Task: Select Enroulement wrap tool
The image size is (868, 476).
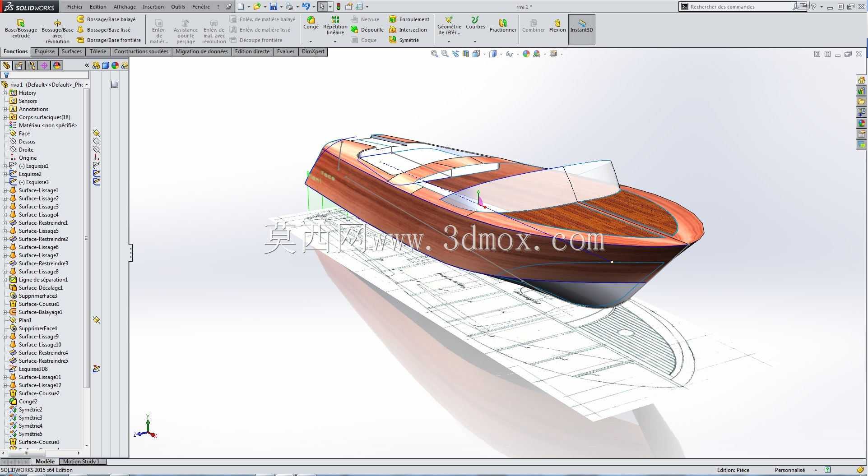Action: [409, 19]
